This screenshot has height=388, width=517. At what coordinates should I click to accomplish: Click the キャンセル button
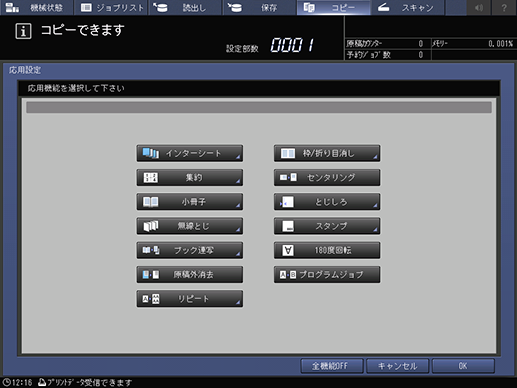[x=397, y=366]
